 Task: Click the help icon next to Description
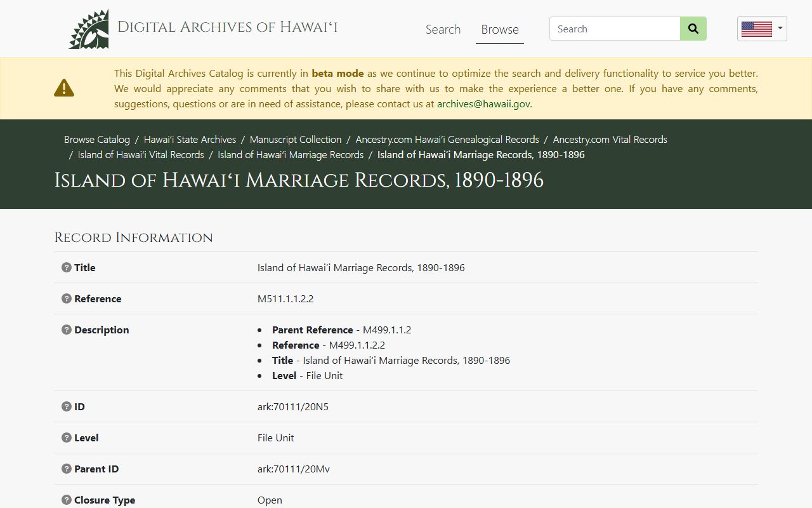click(66, 330)
